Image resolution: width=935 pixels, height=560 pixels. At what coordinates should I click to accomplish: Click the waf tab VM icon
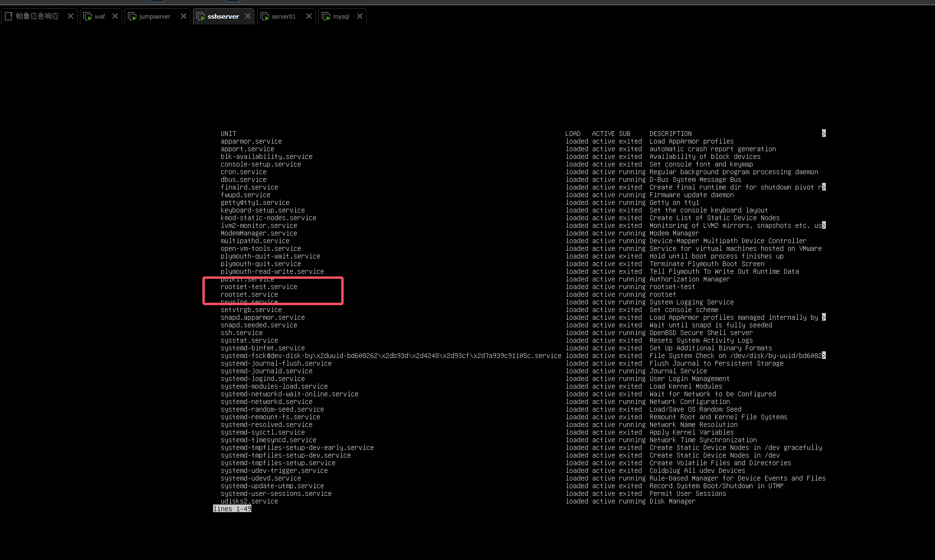click(88, 16)
